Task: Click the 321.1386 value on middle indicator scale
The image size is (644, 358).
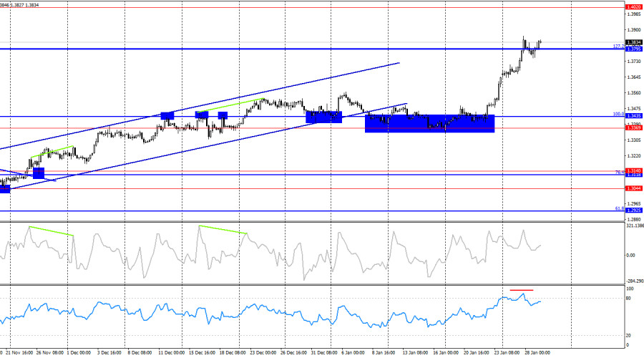Action: click(634, 226)
